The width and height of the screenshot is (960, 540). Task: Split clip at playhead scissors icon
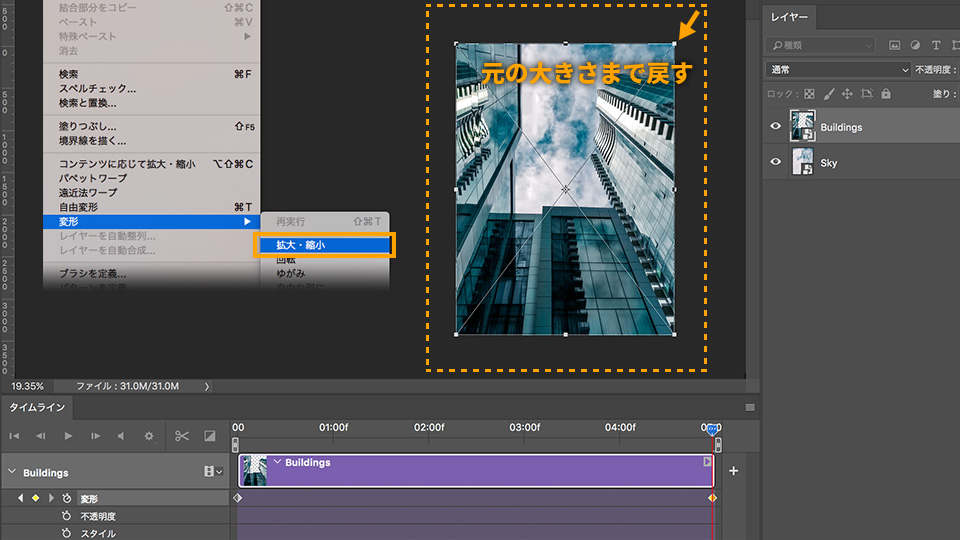(x=182, y=436)
